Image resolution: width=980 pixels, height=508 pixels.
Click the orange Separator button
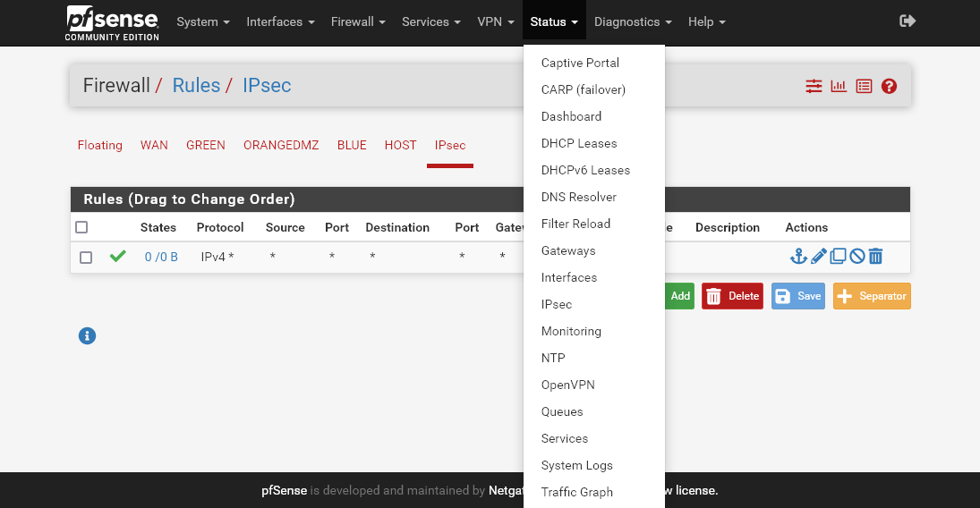[872, 296]
